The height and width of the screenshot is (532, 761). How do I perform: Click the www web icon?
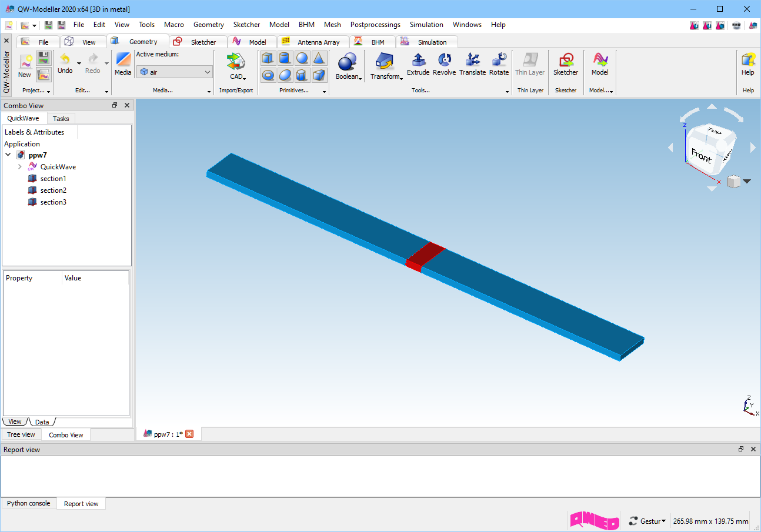[736, 25]
